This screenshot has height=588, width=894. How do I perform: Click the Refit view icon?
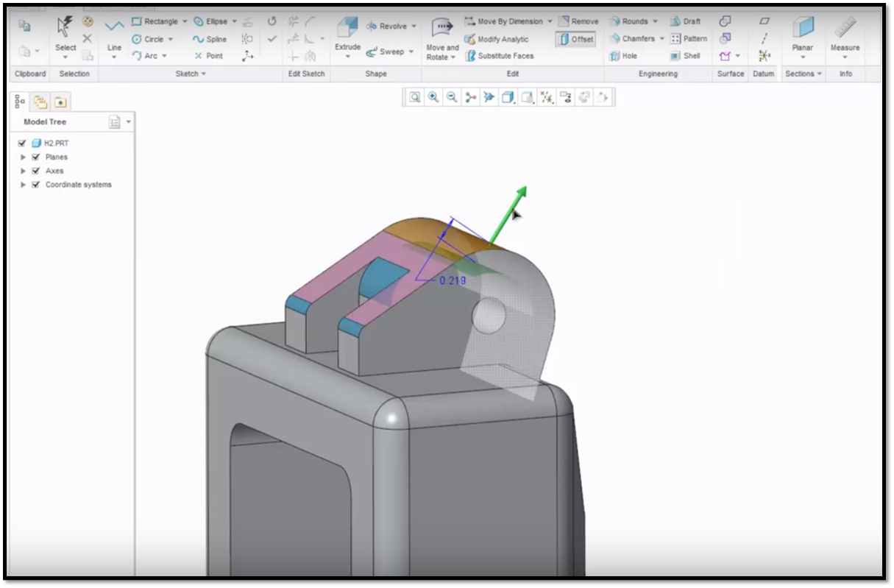pyautogui.click(x=415, y=97)
